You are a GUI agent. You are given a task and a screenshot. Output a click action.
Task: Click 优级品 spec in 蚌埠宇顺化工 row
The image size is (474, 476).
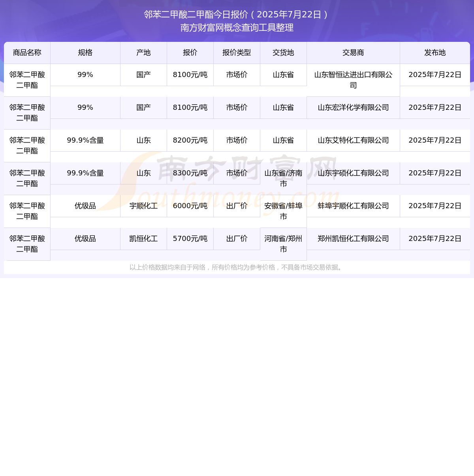pyautogui.click(x=85, y=206)
